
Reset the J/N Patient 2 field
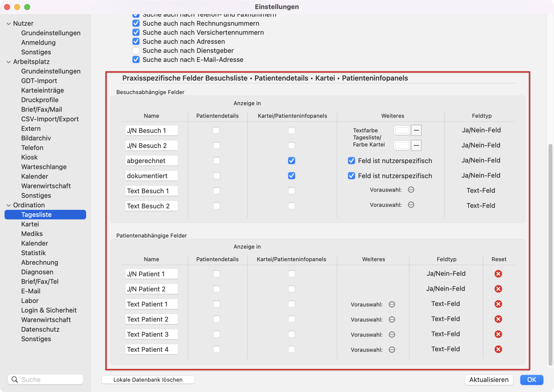(498, 289)
